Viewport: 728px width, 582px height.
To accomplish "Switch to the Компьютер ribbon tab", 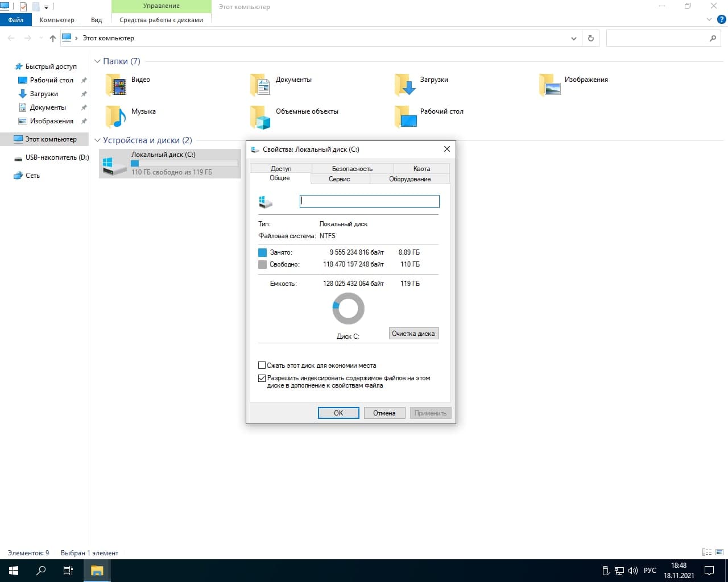I will [57, 20].
